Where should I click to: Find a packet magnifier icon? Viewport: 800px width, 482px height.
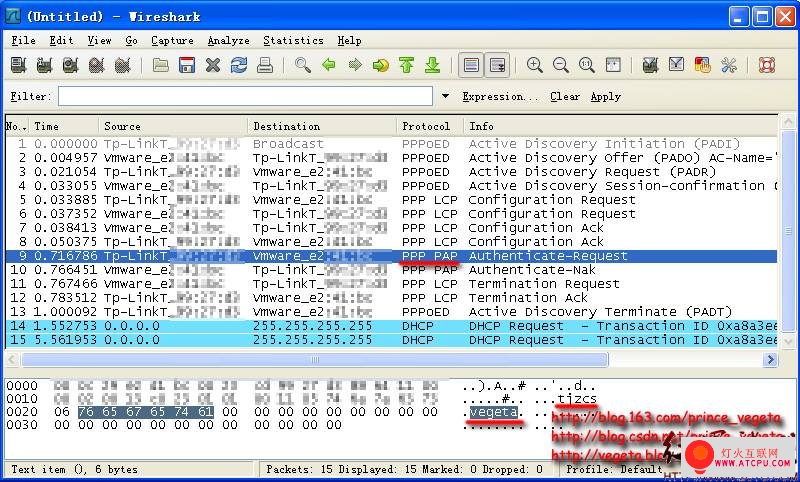point(303,65)
